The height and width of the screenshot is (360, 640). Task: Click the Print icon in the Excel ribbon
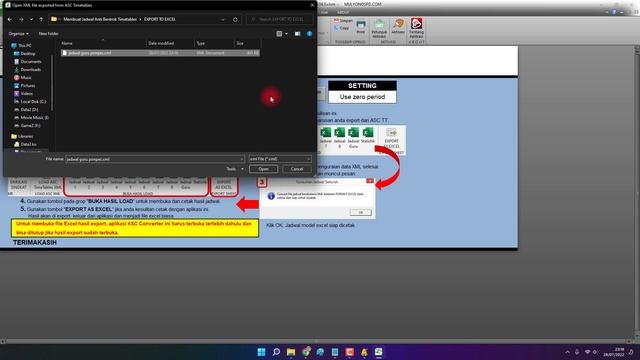tap(361, 27)
